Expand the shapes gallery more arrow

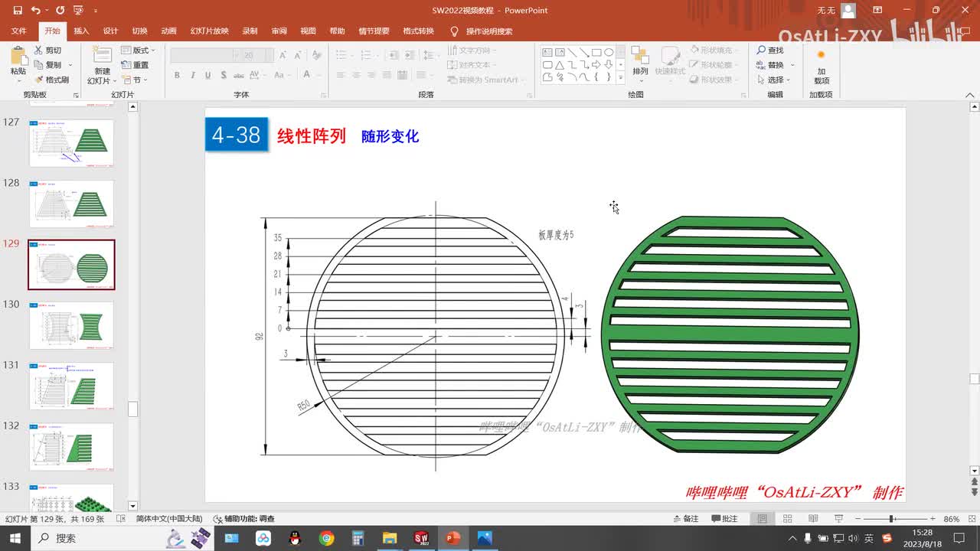click(x=620, y=78)
